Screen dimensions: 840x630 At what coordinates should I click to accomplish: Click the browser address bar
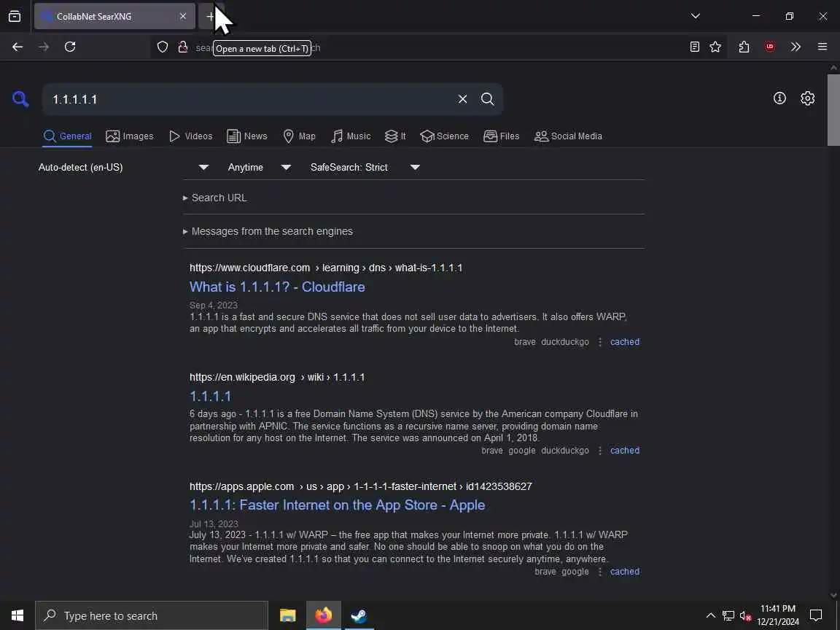(x=439, y=47)
